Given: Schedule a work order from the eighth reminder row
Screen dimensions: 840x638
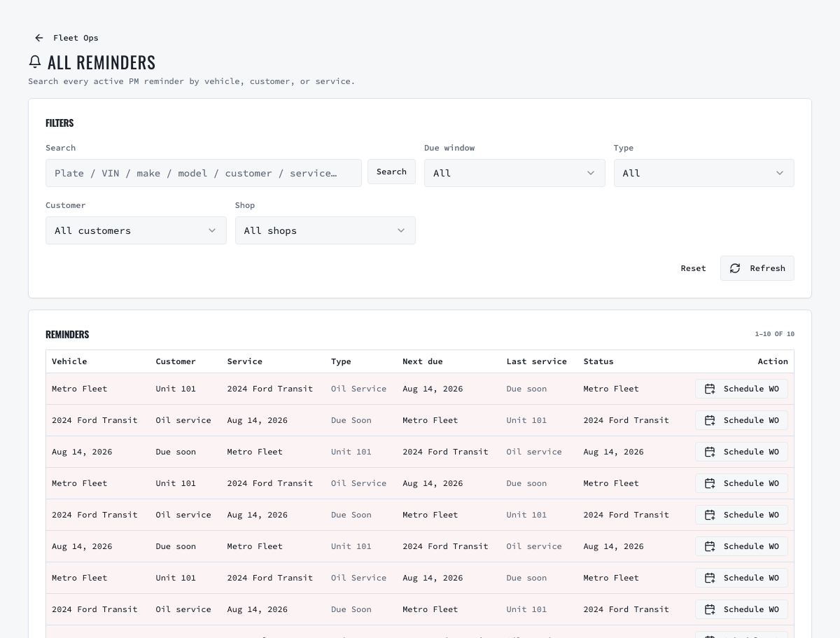Looking at the screenshot, I should click(741, 609).
